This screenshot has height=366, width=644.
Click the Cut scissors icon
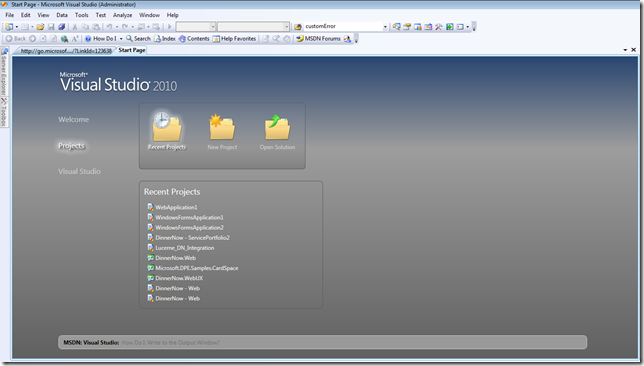click(75, 27)
